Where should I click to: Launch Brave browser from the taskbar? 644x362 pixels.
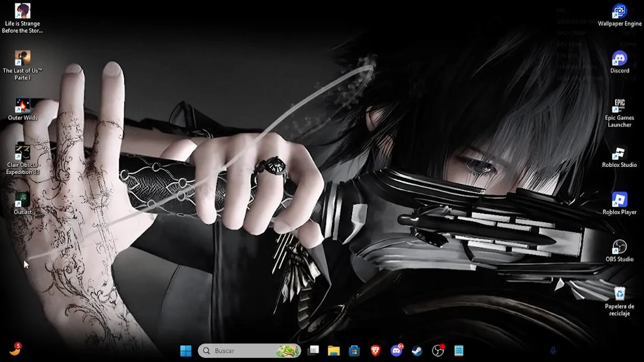click(x=375, y=350)
